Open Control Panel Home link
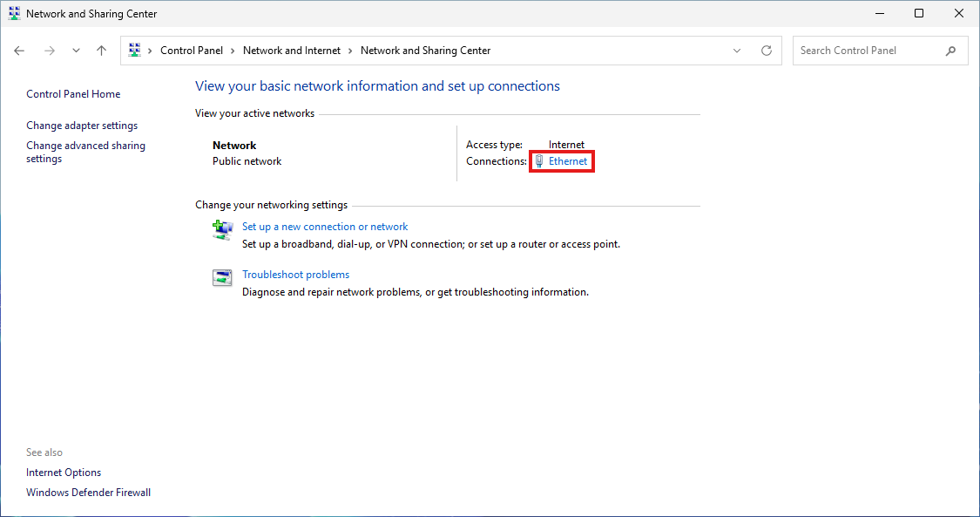 point(73,94)
